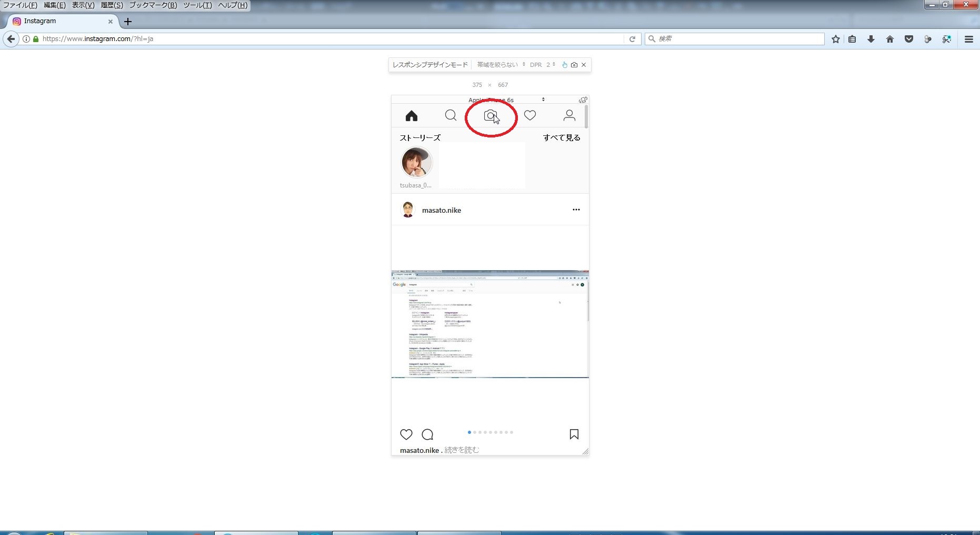The image size is (980, 535).
Task: Open the three-dot menu for masato.nike post
Action: [x=576, y=210]
